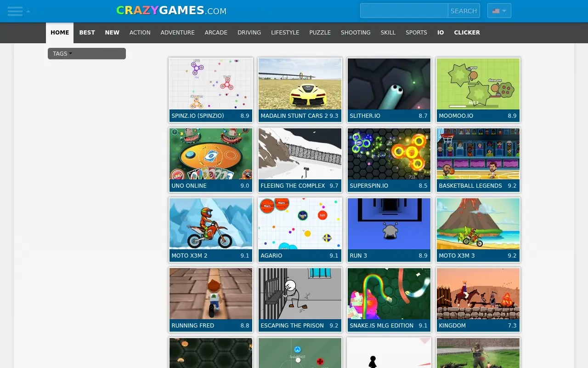
Task: Click the FLEEING THE COMPLEX title
Action: (293, 186)
